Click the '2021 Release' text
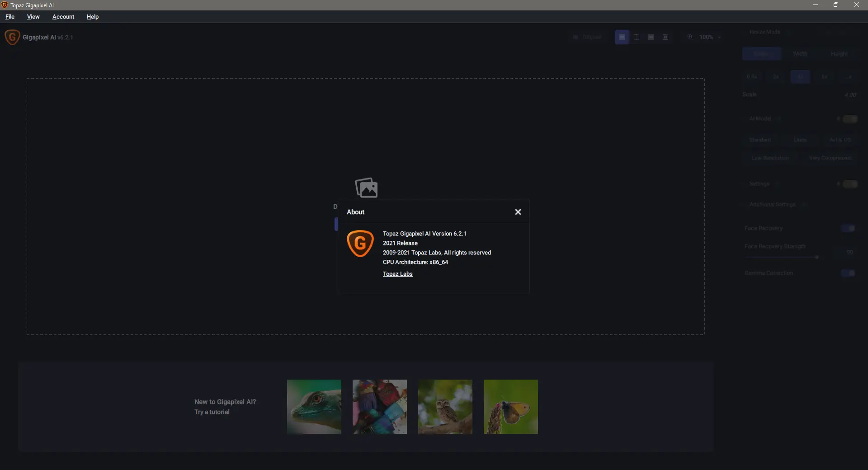Image resolution: width=868 pixels, height=470 pixels. 400,243
